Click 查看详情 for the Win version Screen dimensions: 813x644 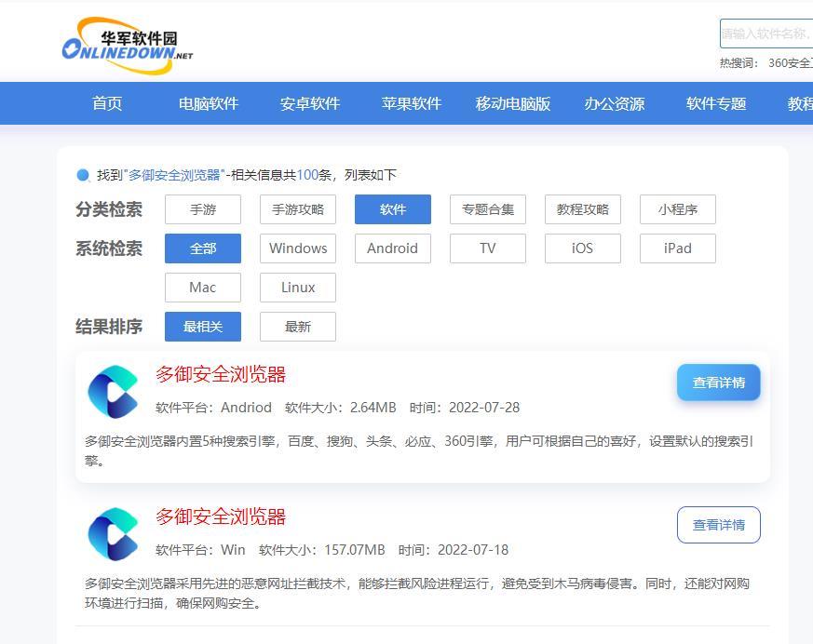pyautogui.click(x=719, y=525)
